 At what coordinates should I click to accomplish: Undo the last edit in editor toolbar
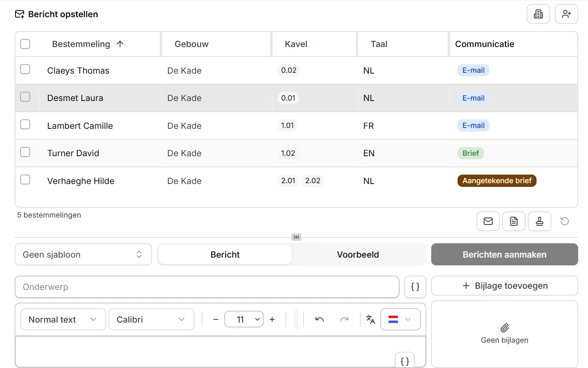[x=320, y=319]
